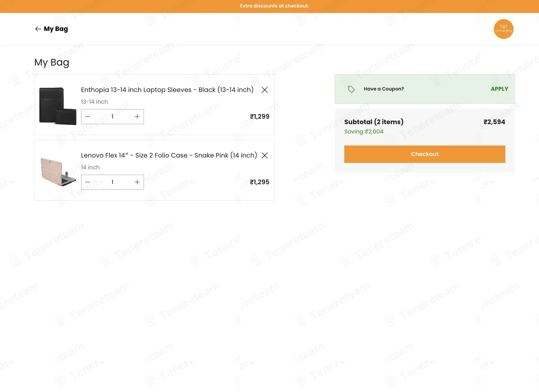The height and width of the screenshot is (392, 539).
Task: Remove Lenovo Flex Folio Case from bag
Action: click(265, 155)
